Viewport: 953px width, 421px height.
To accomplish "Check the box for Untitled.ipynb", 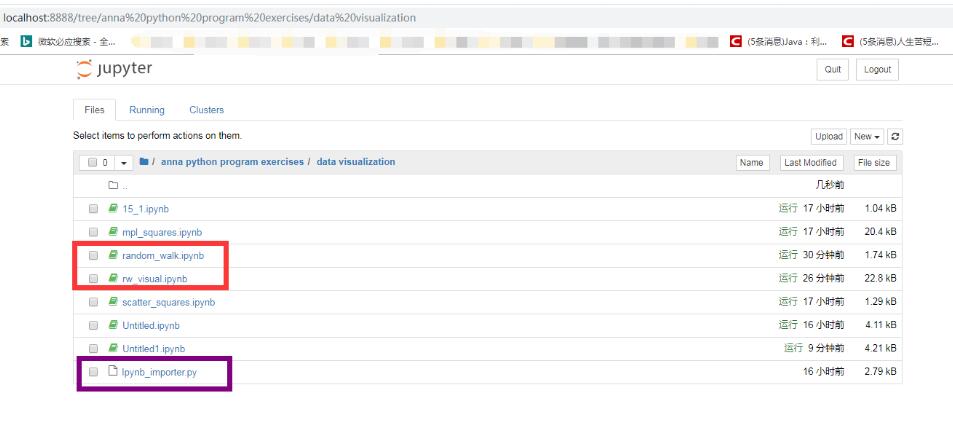I will (93, 326).
